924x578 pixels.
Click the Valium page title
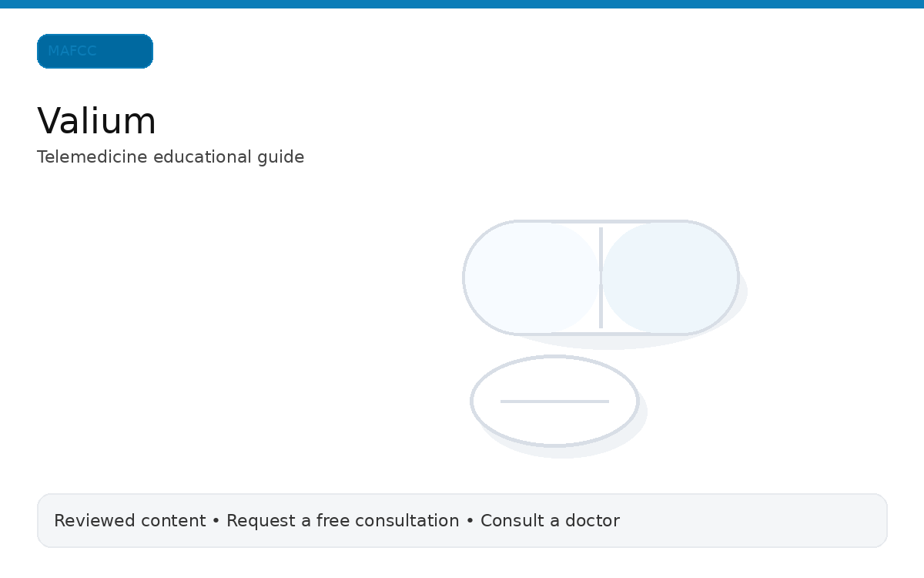(x=96, y=120)
